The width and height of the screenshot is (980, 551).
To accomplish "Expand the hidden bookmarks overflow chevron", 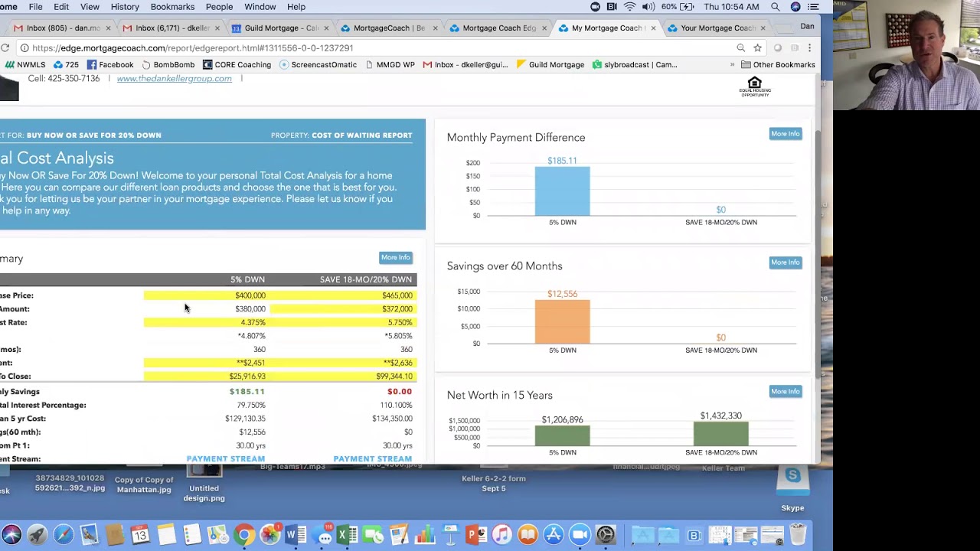I will 732,65.
